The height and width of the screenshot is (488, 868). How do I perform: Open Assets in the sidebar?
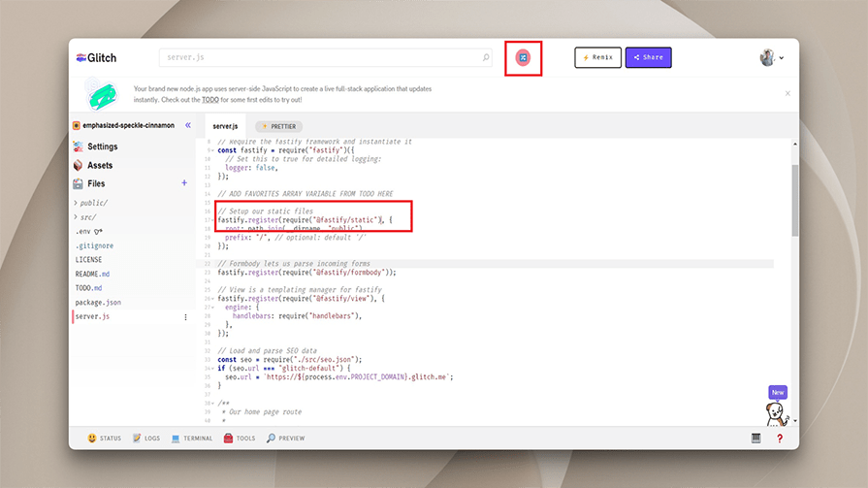click(x=100, y=165)
